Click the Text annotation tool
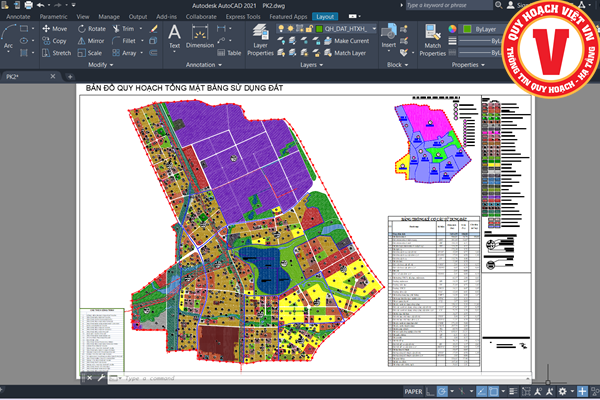The height and width of the screenshot is (400, 600). click(x=174, y=36)
